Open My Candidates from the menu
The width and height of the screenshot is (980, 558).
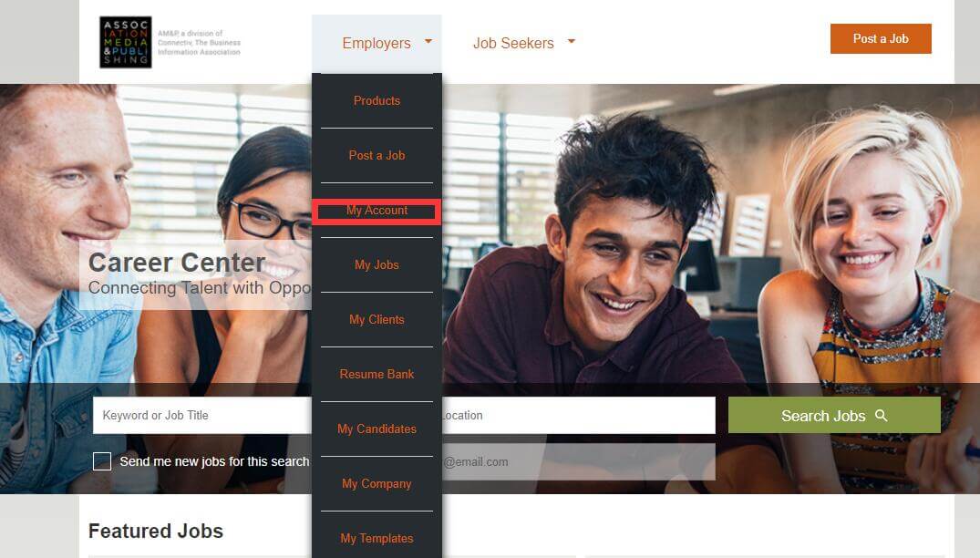point(377,429)
